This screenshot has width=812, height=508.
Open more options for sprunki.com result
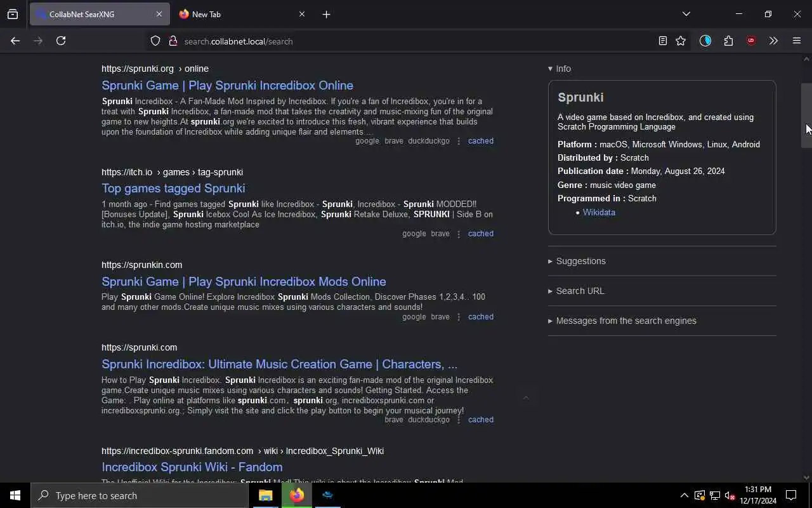coord(459,420)
